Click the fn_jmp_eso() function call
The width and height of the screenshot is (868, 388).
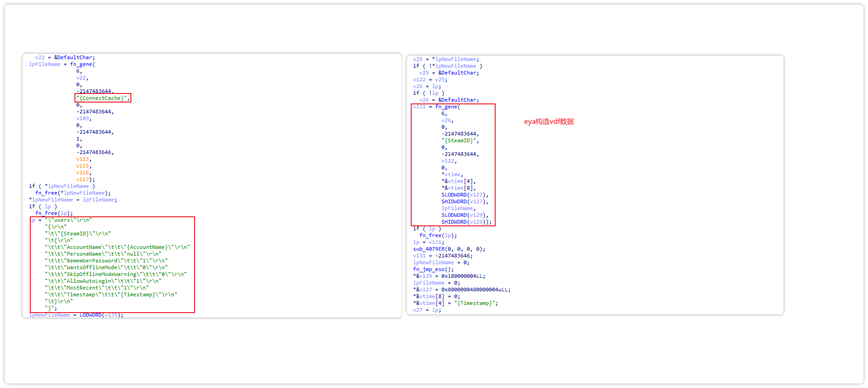pyautogui.click(x=433, y=269)
